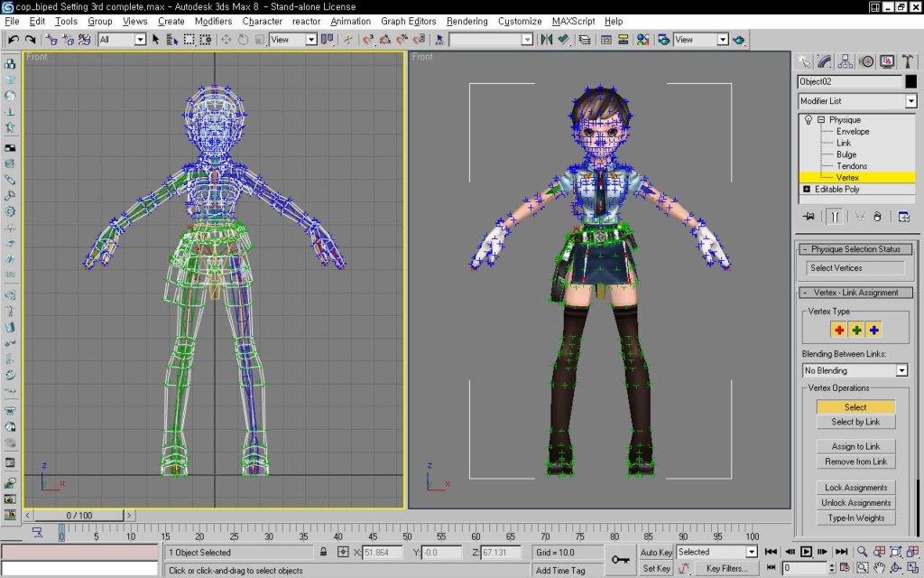The width and height of the screenshot is (924, 578).
Task: Toggle Show End Result in modifier stack
Action: (835, 217)
